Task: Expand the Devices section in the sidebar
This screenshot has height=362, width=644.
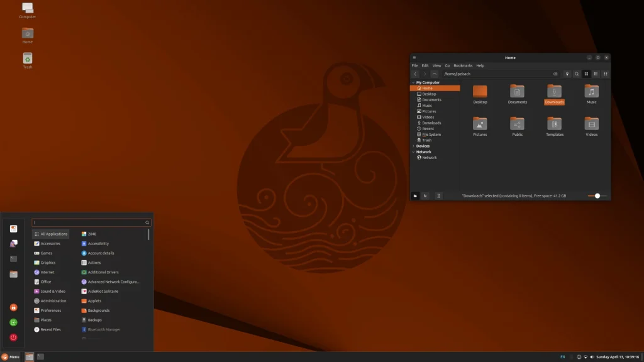Action: 413,146
